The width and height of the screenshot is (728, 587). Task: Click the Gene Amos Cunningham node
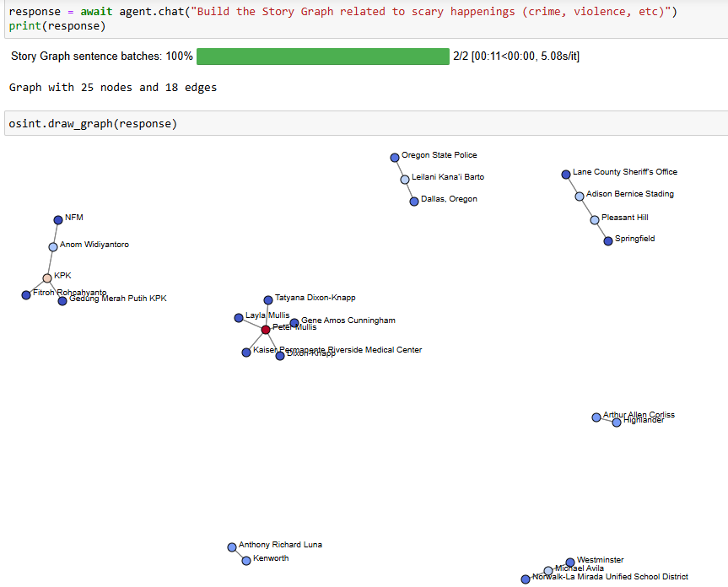[294, 323]
